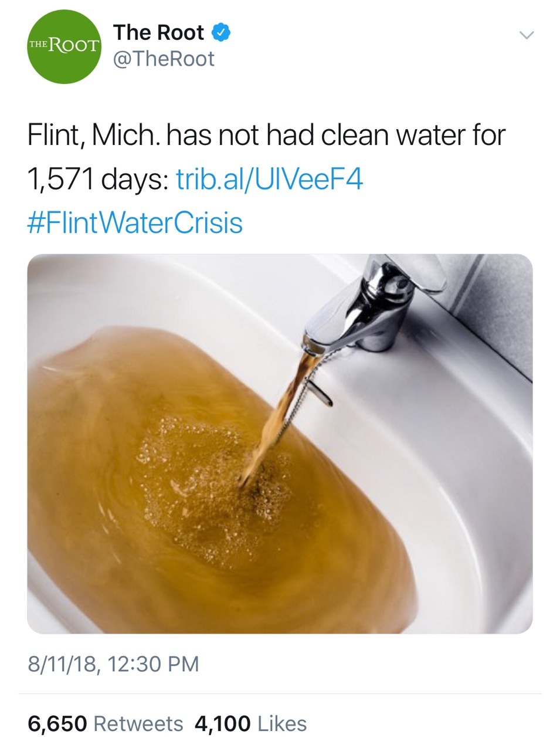Click the sink drain plug lever in photo
Viewport: 560px width, 751px height.
(321, 392)
